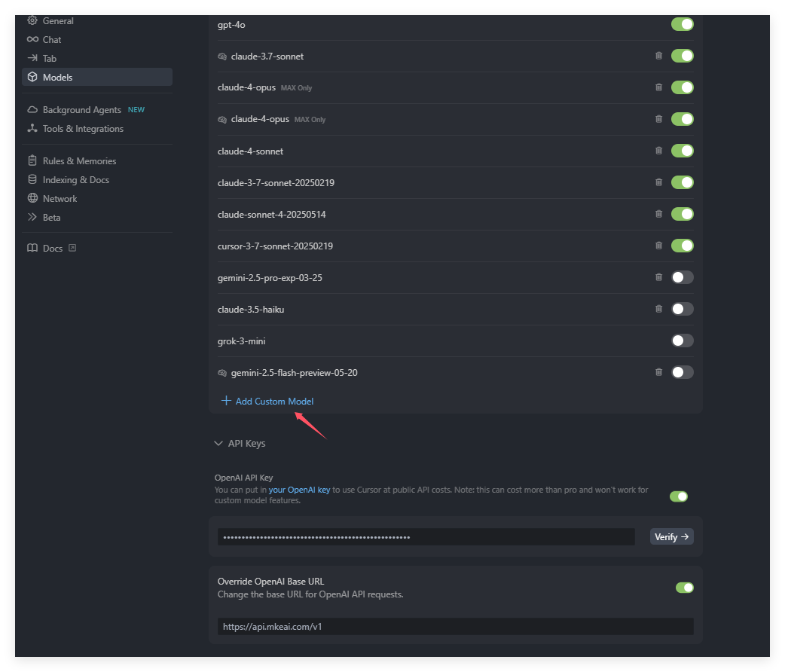Viewport: 785px width, 672px height.
Task: Open Background Agents settings
Action: coord(82,110)
